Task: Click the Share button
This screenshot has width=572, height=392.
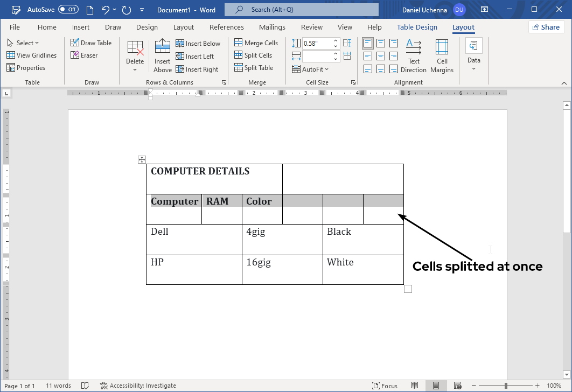Action: 546,27
